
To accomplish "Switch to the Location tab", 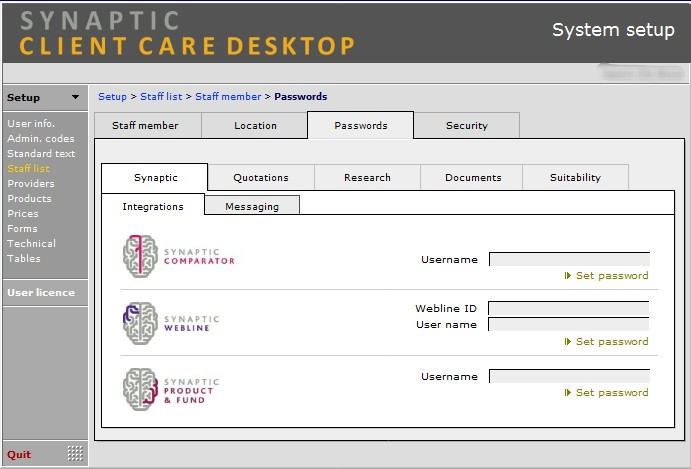I will 255,126.
